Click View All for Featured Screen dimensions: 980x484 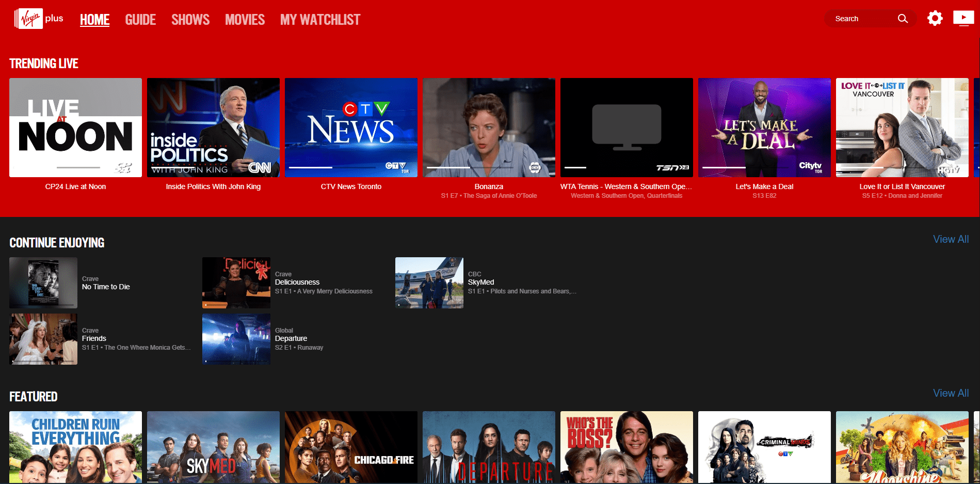click(x=951, y=393)
